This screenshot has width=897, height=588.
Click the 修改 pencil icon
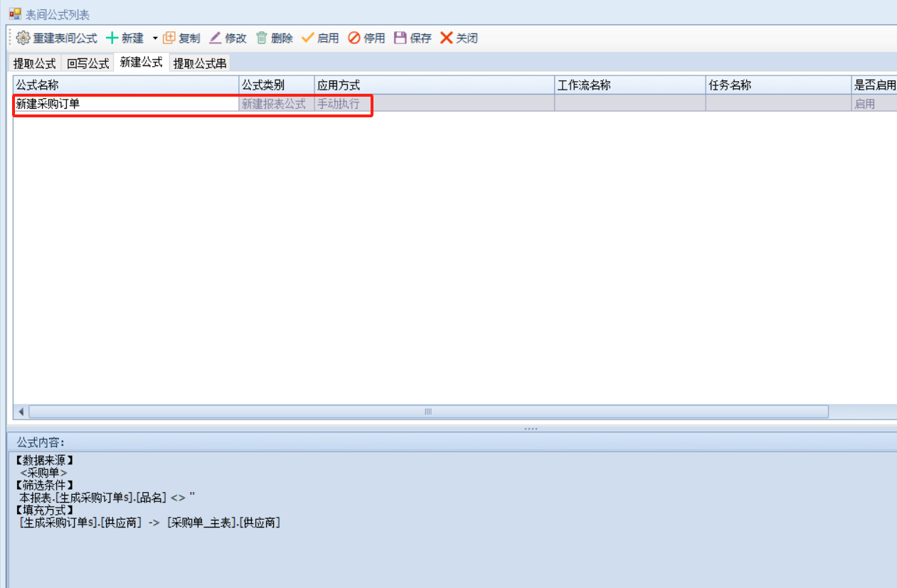[x=216, y=38]
